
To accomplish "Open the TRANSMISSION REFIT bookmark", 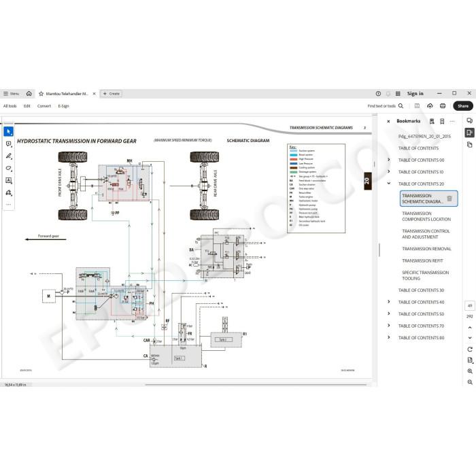I will 422,260.
